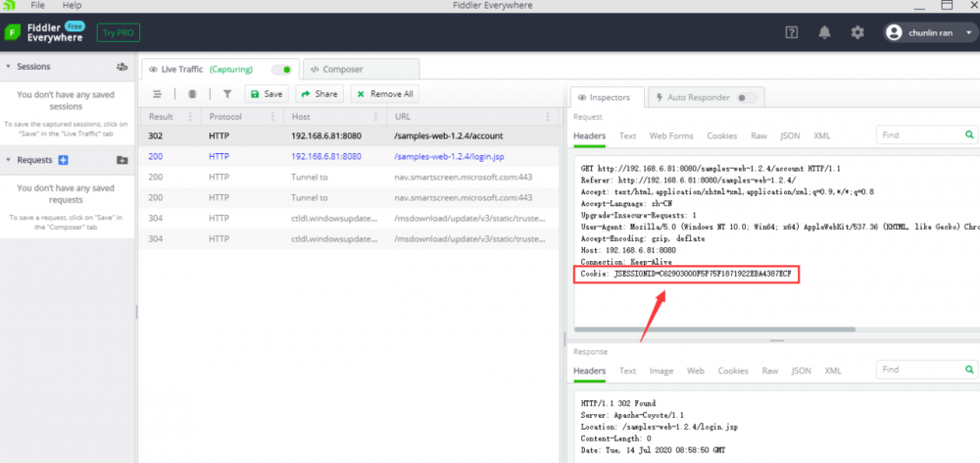Select the Request Text tab

click(x=627, y=135)
